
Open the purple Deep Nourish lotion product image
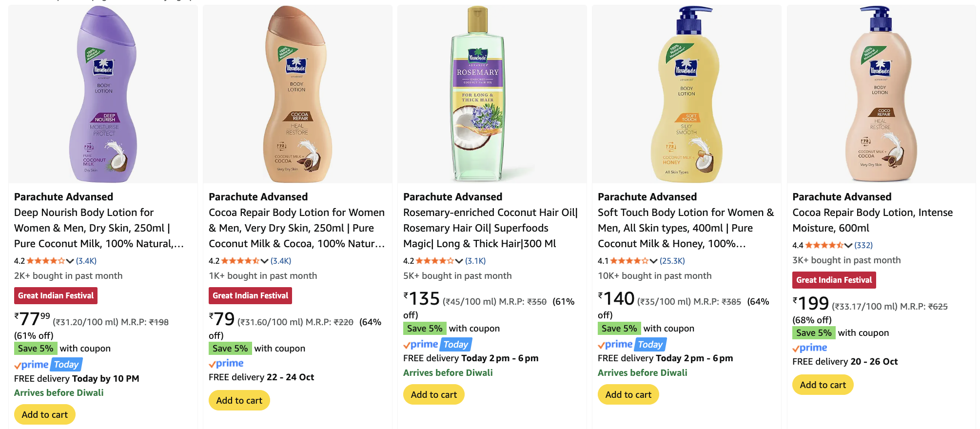tap(103, 95)
